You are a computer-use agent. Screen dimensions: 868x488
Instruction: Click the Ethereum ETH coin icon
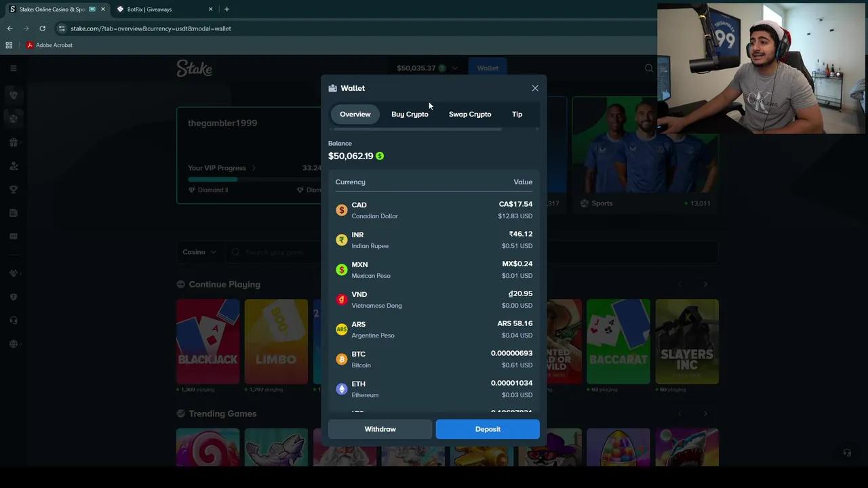[x=342, y=389]
